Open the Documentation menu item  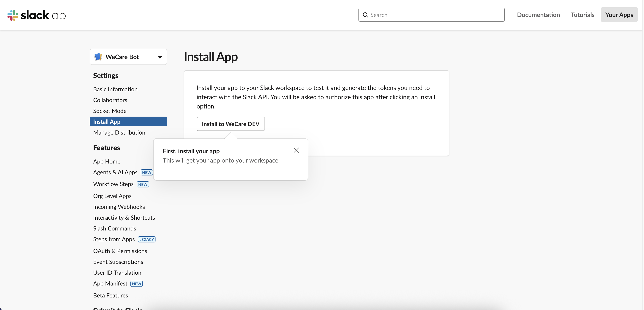click(x=538, y=15)
